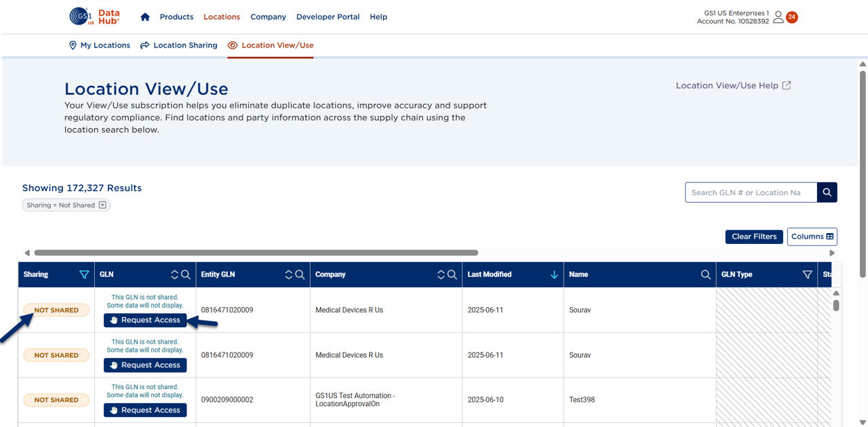Click the Clear Filters button
Image resolution: width=868 pixels, height=427 pixels.
(754, 237)
